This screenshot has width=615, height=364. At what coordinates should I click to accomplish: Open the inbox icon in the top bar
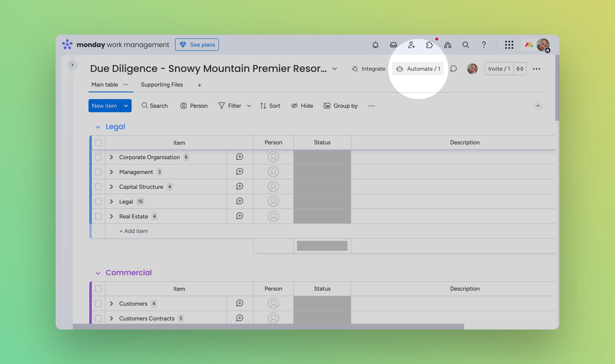(393, 45)
